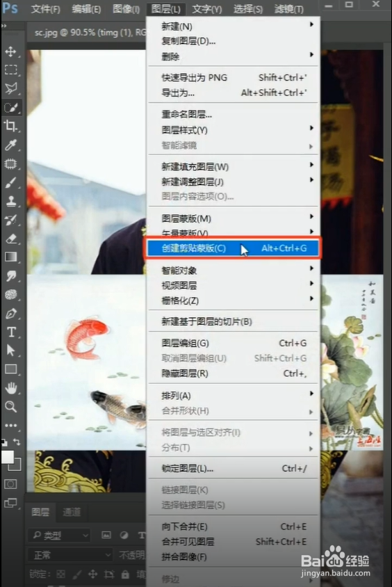Viewport: 392px width, 587px height.
Task: Click 快速导出为 PNG
Action: pyautogui.click(x=233, y=77)
